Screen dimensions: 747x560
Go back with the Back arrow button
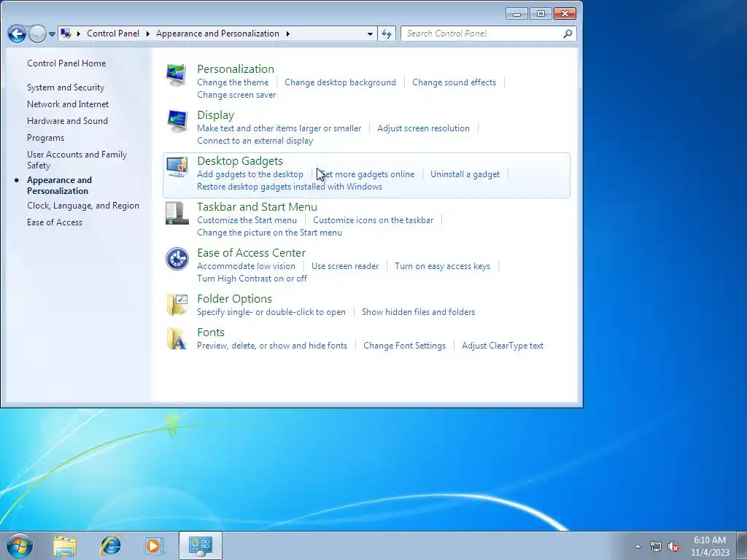pyautogui.click(x=17, y=34)
